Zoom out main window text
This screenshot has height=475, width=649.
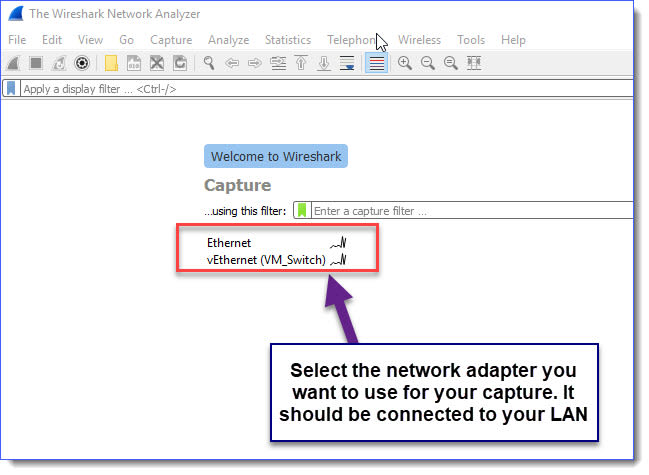428,63
